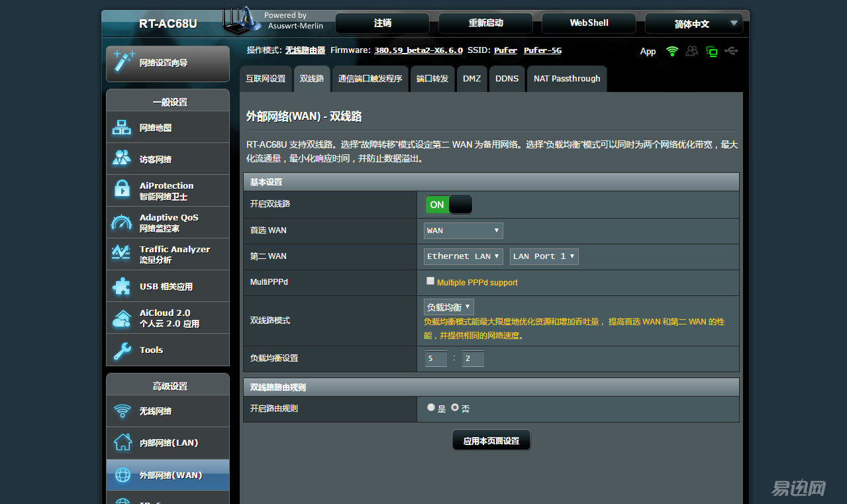Switch to the 通信端口触发程序 tab
Screen dimensions: 847x504
pyautogui.click(x=370, y=79)
